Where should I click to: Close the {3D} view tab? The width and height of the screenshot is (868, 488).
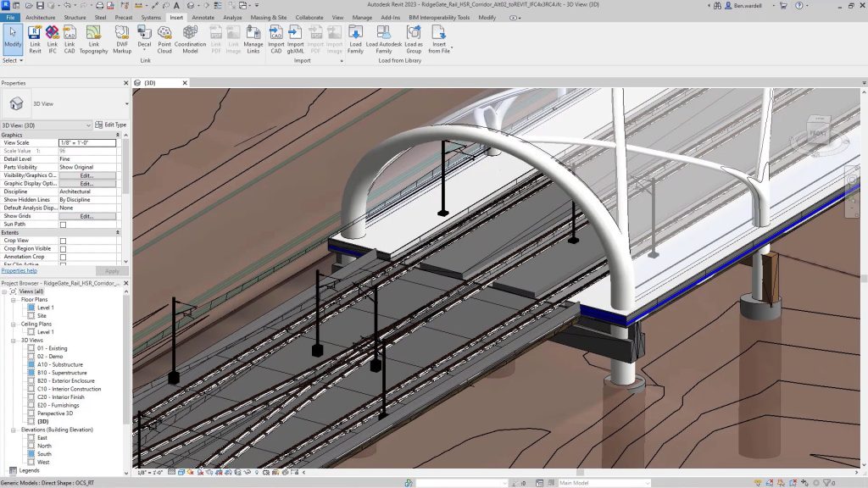(x=185, y=83)
